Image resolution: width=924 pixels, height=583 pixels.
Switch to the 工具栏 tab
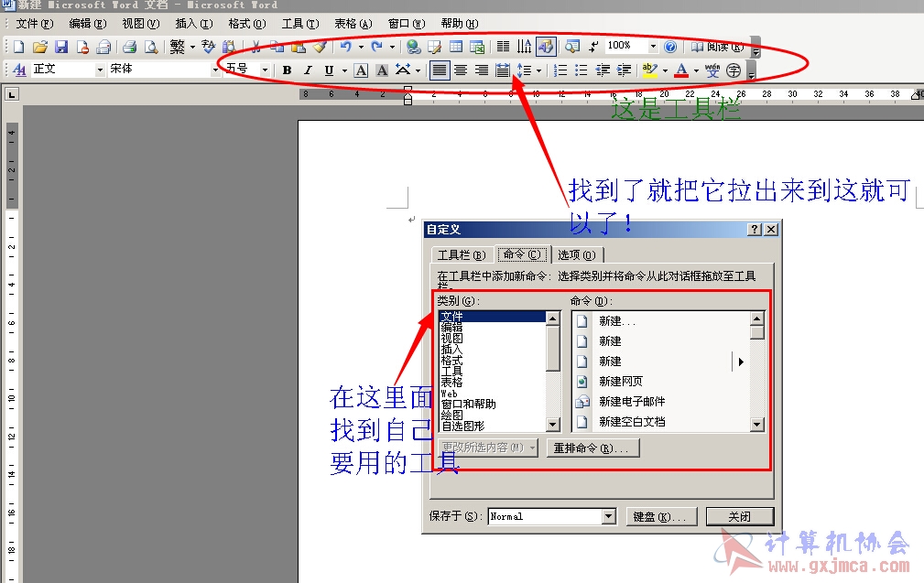(462, 254)
